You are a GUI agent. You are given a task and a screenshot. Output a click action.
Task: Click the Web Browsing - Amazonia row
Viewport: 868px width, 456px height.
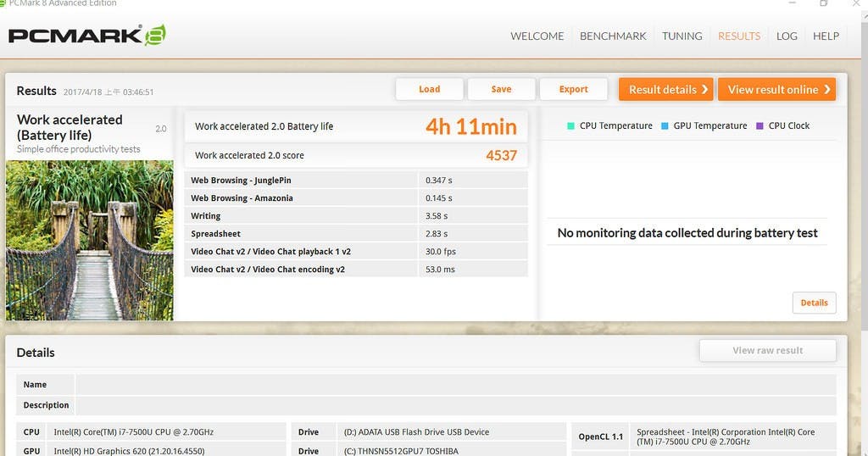point(356,197)
